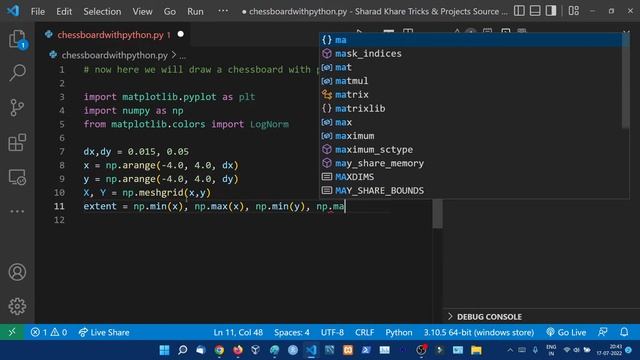The height and width of the screenshot is (360, 640).
Task: Show more menus via ellipsis
Action: 223,11
